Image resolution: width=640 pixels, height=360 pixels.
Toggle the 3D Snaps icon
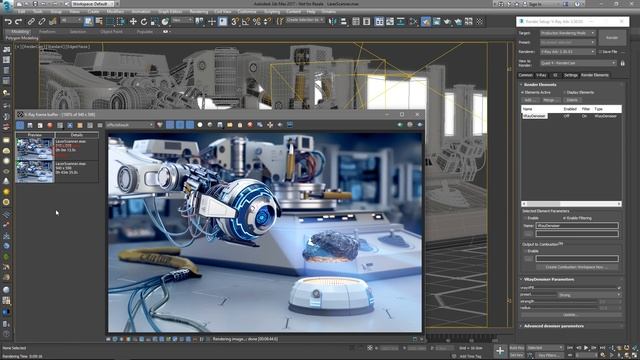pos(235,21)
